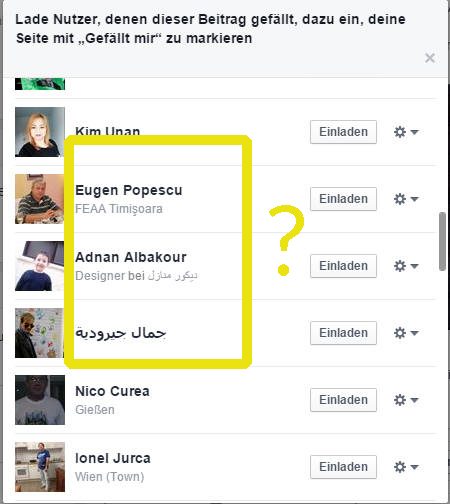
Task: Click Einladen for Adnan Albakour
Action: coord(343,266)
